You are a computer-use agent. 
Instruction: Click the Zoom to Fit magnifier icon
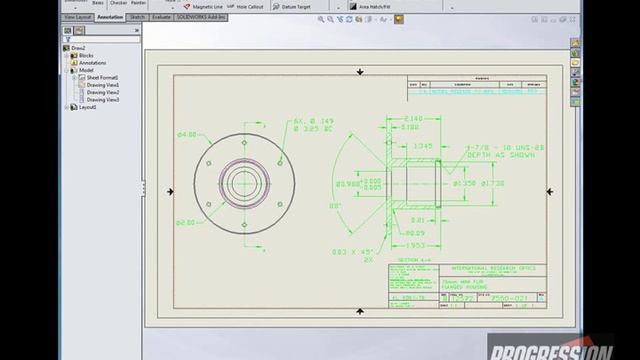coord(321,19)
